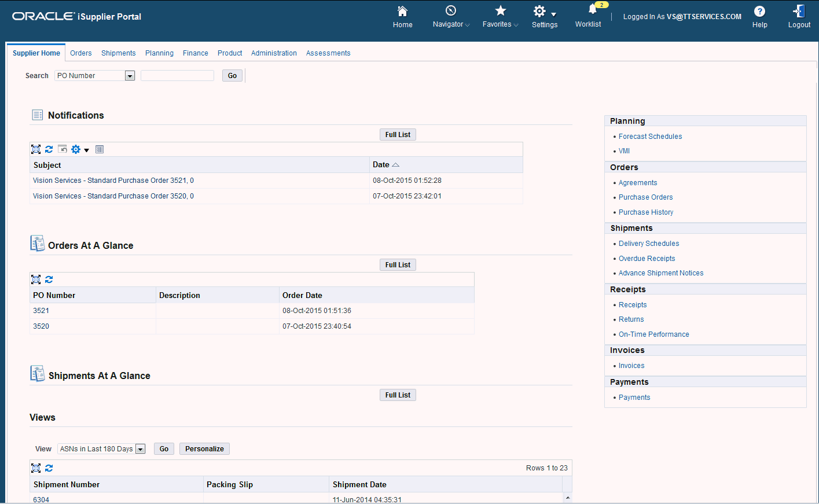Focus the Search text field
Viewport: 819px width, 504px height.
coord(177,76)
